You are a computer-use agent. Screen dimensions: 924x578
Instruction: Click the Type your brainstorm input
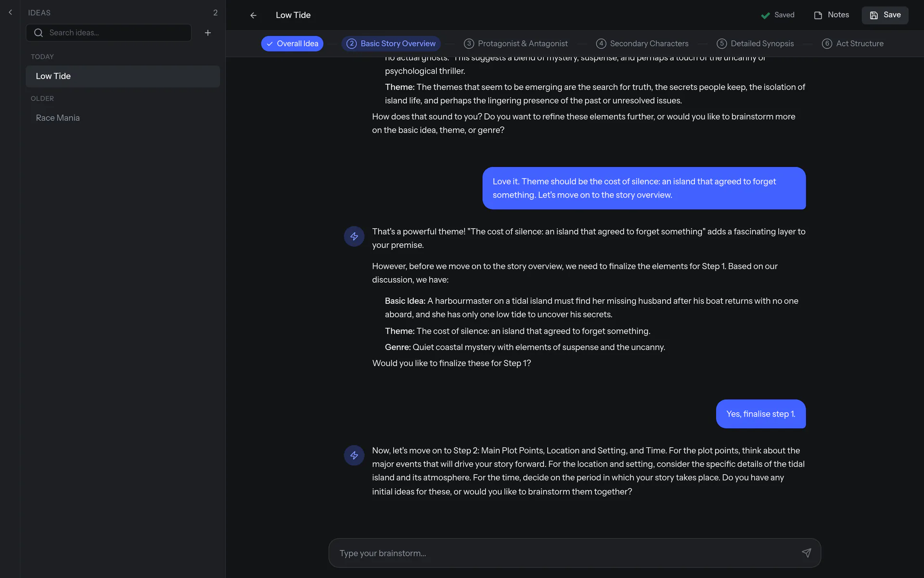point(575,553)
